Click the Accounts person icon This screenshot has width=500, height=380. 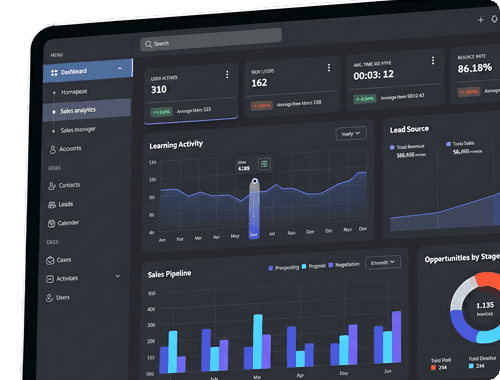pos(52,150)
